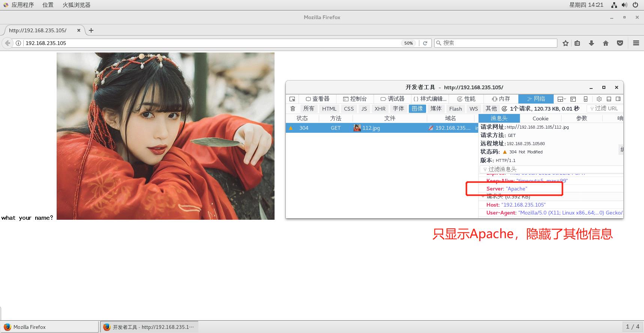Sort requests by the 文件 column header

[x=390, y=118]
